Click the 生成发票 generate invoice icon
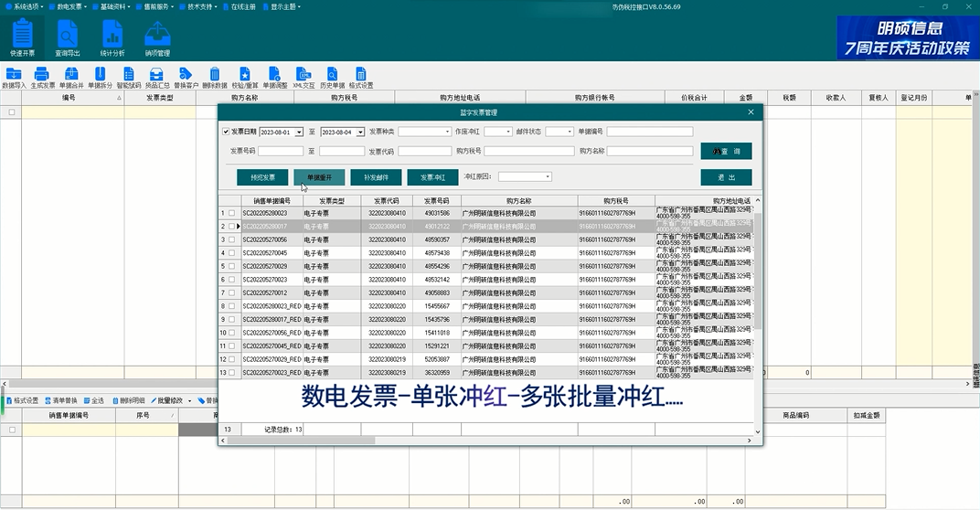The width and height of the screenshot is (980, 510). tap(42, 78)
